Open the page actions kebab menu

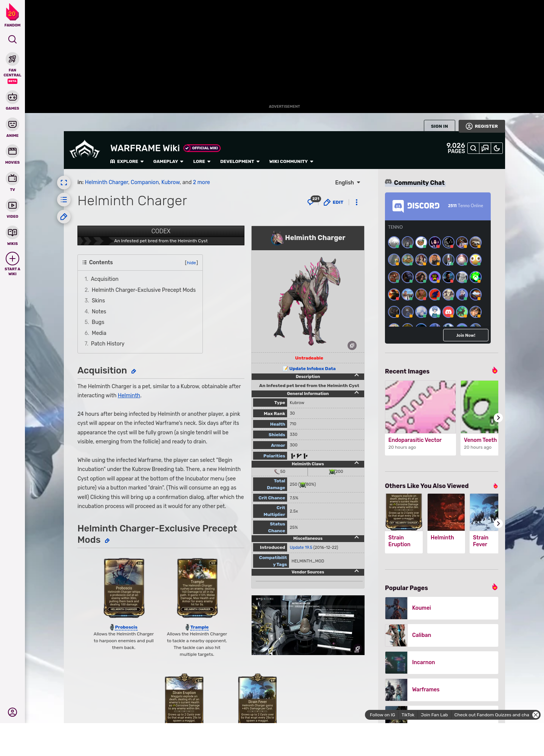point(357,202)
